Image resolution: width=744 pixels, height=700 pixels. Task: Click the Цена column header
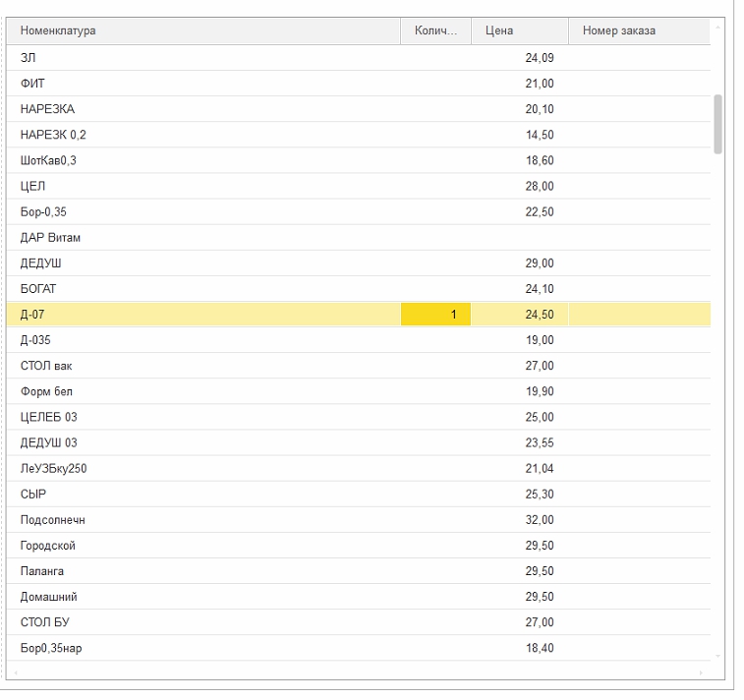click(519, 30)
